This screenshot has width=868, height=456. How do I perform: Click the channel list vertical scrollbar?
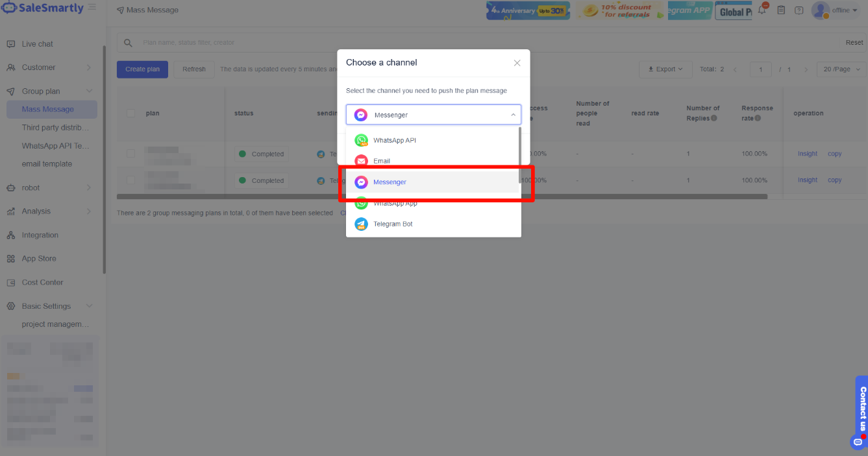[519, 156]
